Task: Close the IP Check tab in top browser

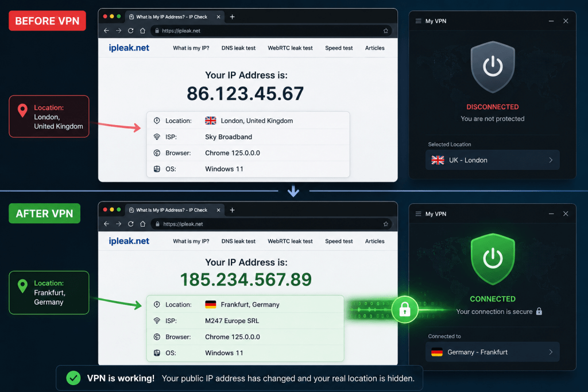Action: 218,17
